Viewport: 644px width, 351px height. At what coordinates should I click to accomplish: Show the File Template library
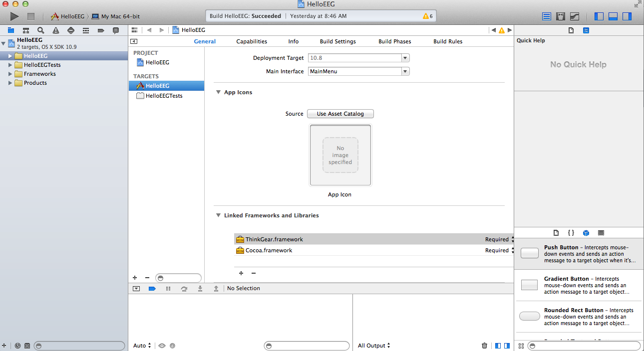pyautogui.click(x=556, y=233)
